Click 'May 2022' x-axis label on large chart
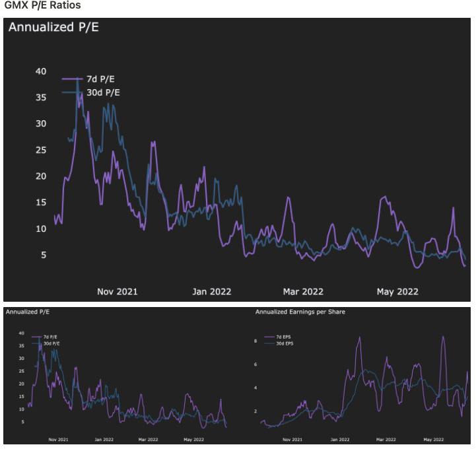This screenshot has height=449, width=476. (397, 292)
